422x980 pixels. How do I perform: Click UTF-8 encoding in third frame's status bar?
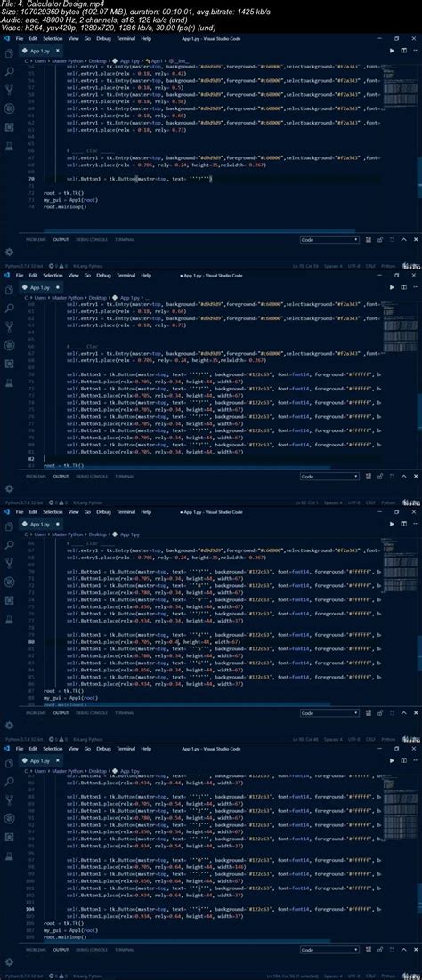point(353,739)
